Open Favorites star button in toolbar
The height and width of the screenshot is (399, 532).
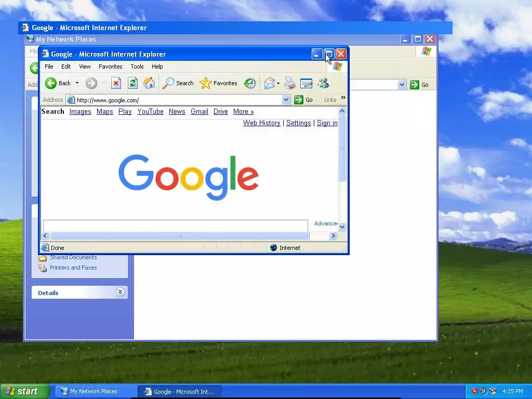tap(219, 83)
